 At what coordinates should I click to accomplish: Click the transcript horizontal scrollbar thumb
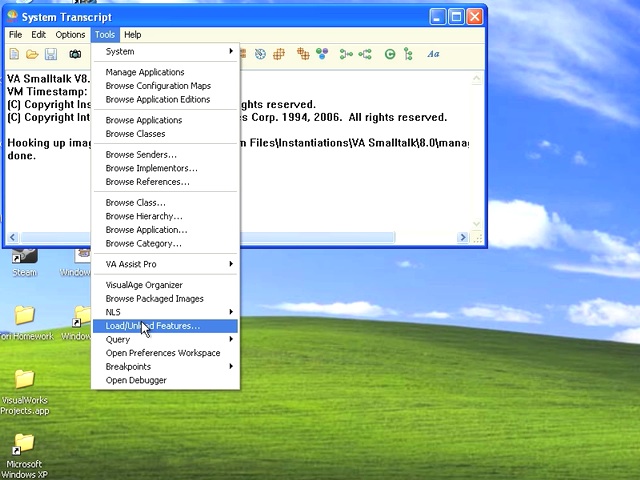tap(208, 237)
